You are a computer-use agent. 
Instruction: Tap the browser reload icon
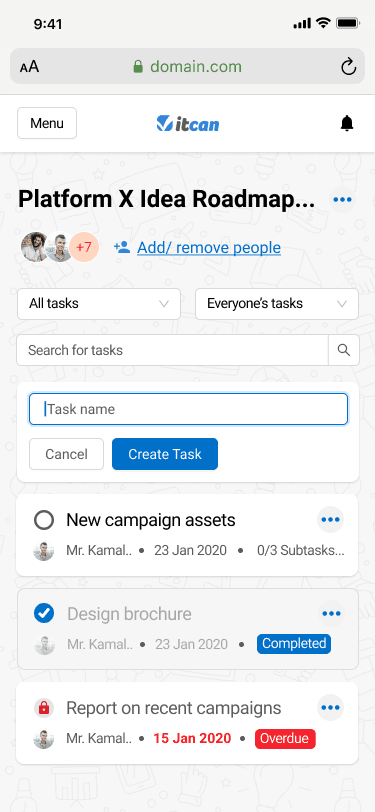tap(349, 67)
